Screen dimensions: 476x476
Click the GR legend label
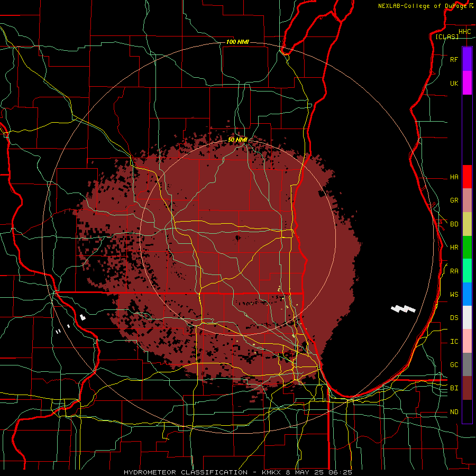coord(454,200)
